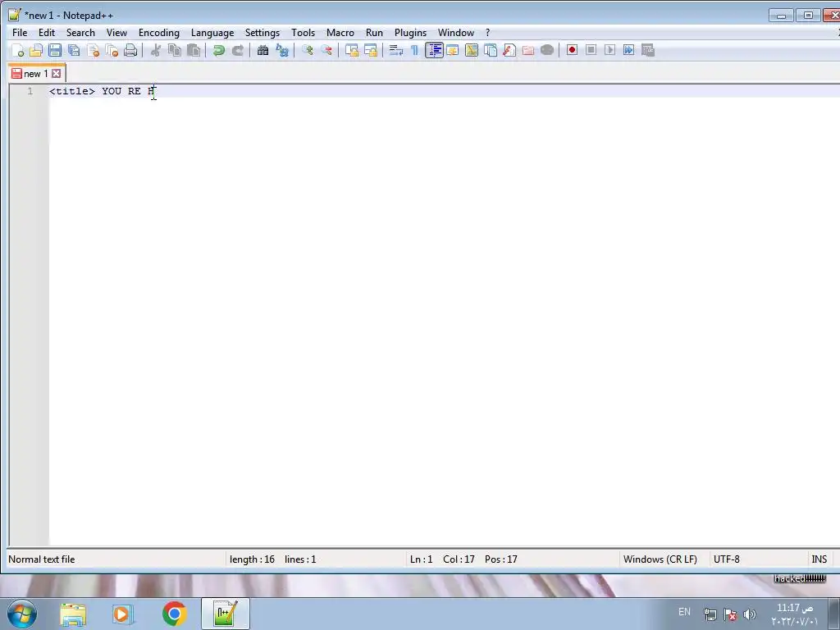Open the Settings menu

click(x=262, y=33)
